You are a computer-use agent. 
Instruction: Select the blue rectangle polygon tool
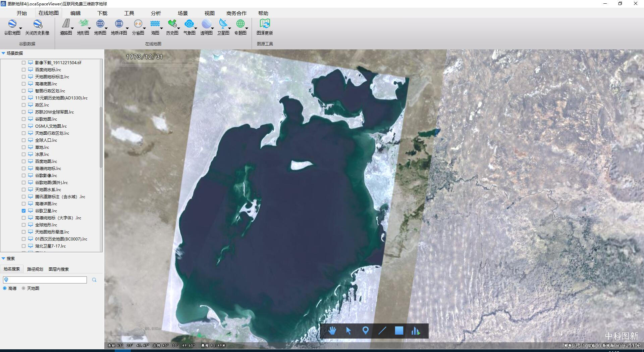(399, 331)
